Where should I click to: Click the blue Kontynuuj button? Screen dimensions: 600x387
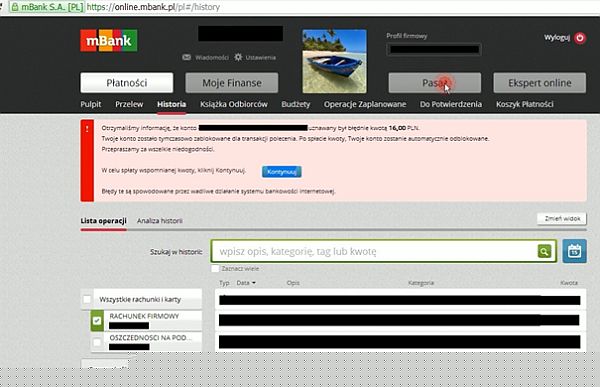click(x=282, y=171)
